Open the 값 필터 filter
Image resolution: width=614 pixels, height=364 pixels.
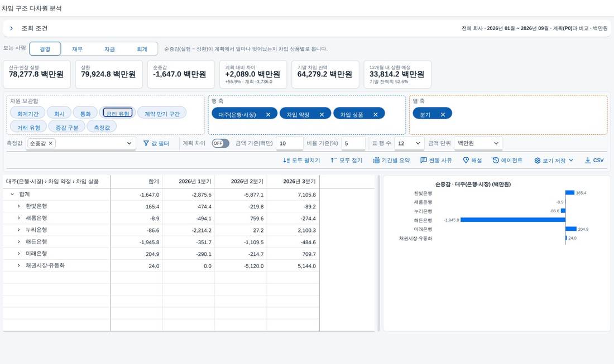click(x=156, y=143)
